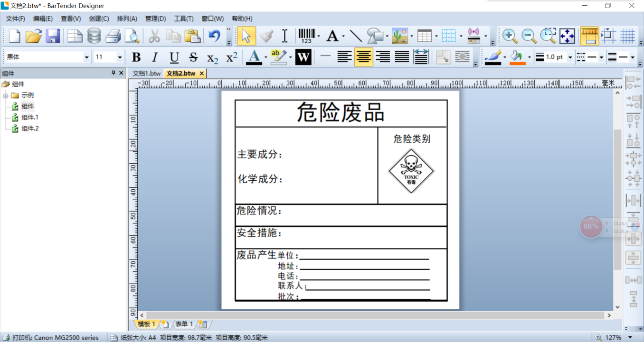
Task: Click the text highlight color swatch
Action: click(x=278, y=57)
